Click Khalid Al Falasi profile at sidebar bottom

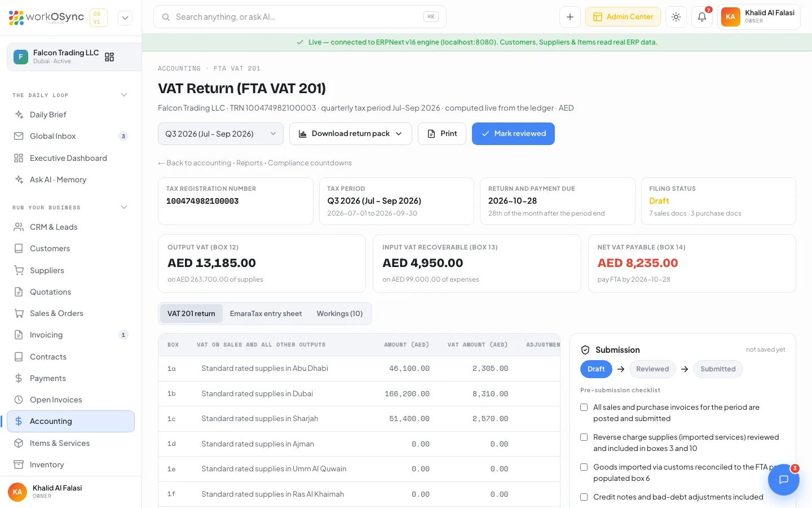[70, 492]
